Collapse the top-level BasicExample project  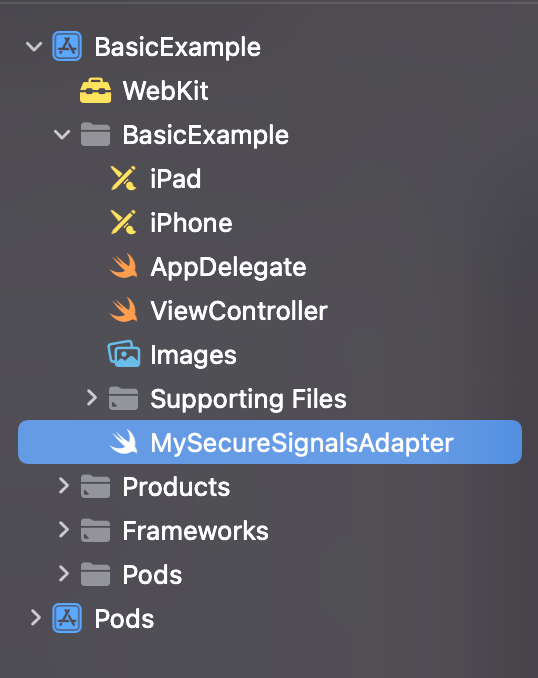tap(34, 46)
